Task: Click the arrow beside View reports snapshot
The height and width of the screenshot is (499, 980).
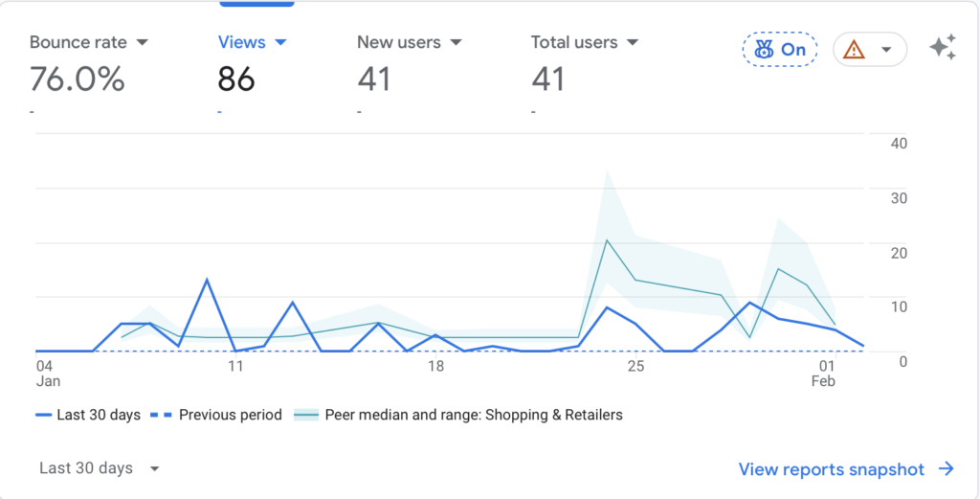Action: click(947, 469)
